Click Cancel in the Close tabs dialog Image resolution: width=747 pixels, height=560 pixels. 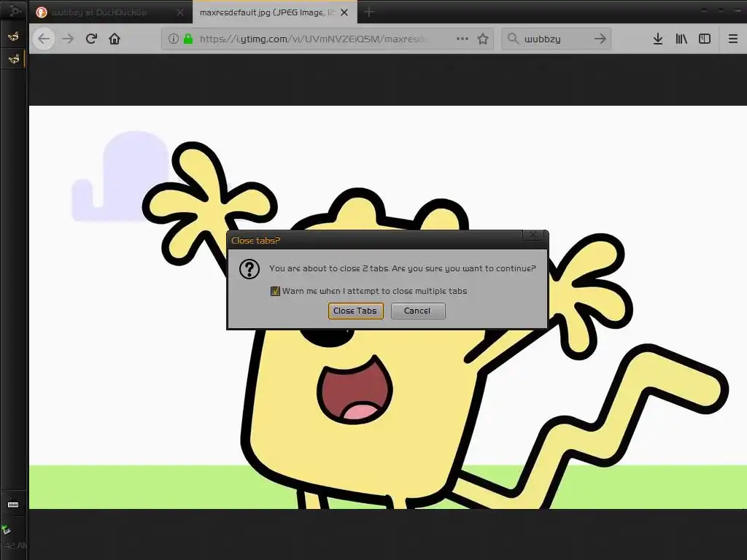pos(418,311)
